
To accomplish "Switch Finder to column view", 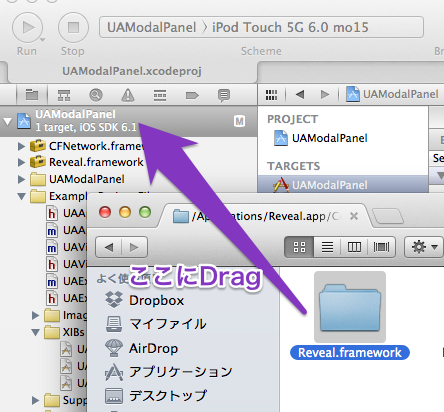I will click(x=354, y=247).
